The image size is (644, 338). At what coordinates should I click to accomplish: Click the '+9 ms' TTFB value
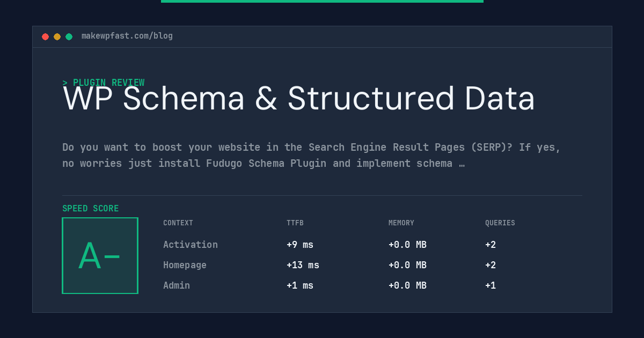[300, 245]
